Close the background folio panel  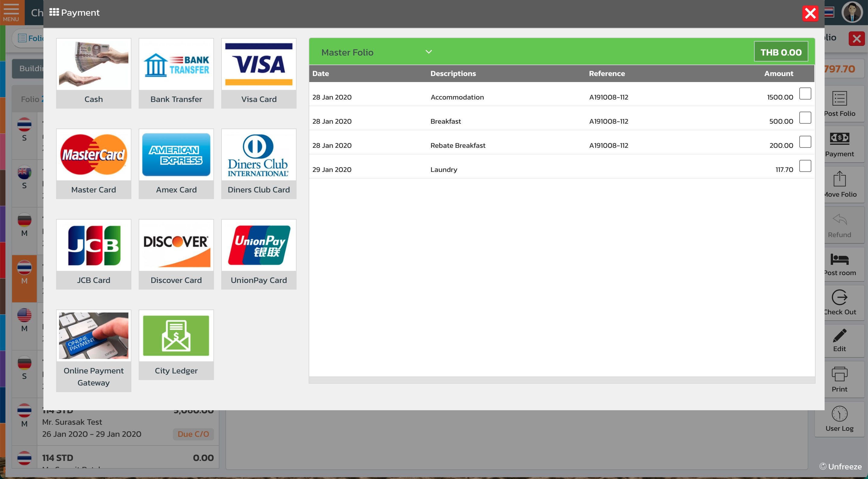pos(857,38)
